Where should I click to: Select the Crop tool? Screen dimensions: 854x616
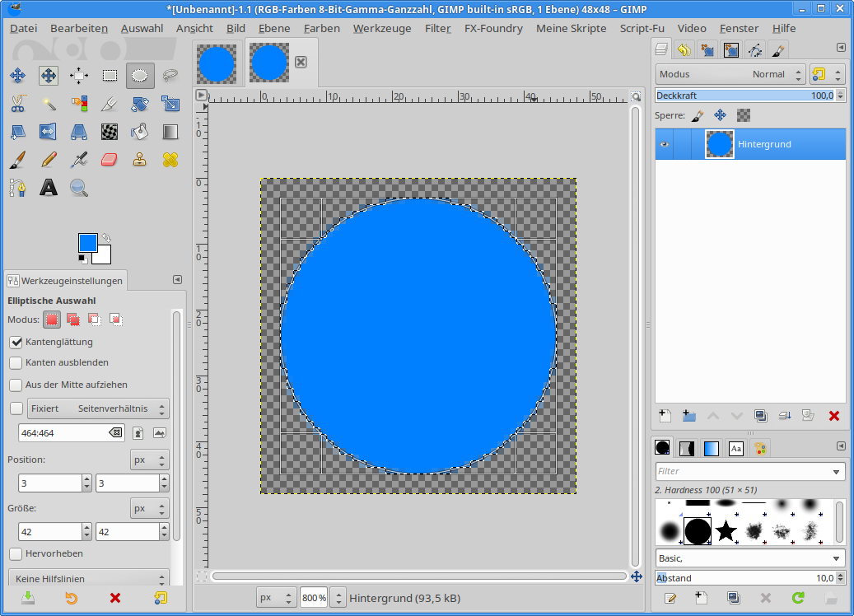110,104
